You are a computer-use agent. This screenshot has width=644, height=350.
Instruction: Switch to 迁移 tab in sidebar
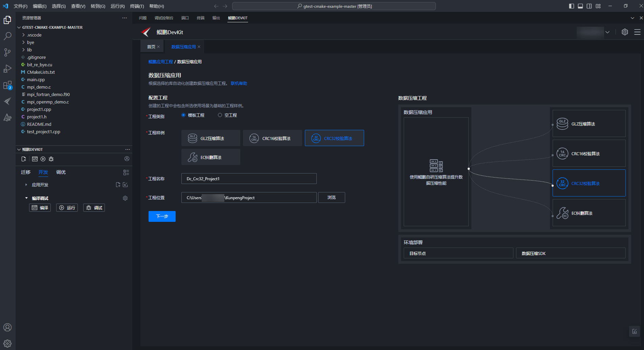(26, 172)
